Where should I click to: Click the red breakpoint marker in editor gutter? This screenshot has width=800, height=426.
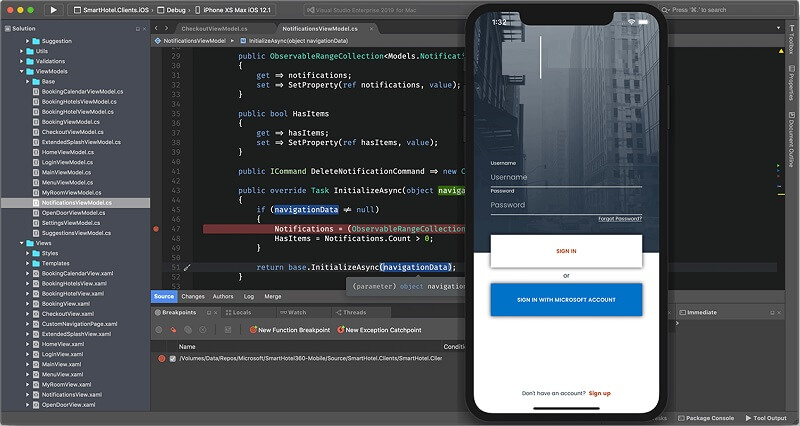[156, 229]
